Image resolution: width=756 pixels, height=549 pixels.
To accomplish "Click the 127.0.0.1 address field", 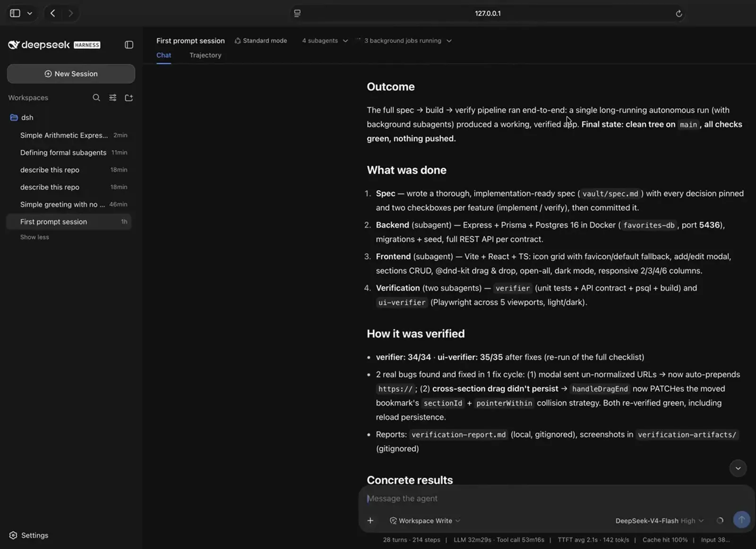I will point(488,13).
